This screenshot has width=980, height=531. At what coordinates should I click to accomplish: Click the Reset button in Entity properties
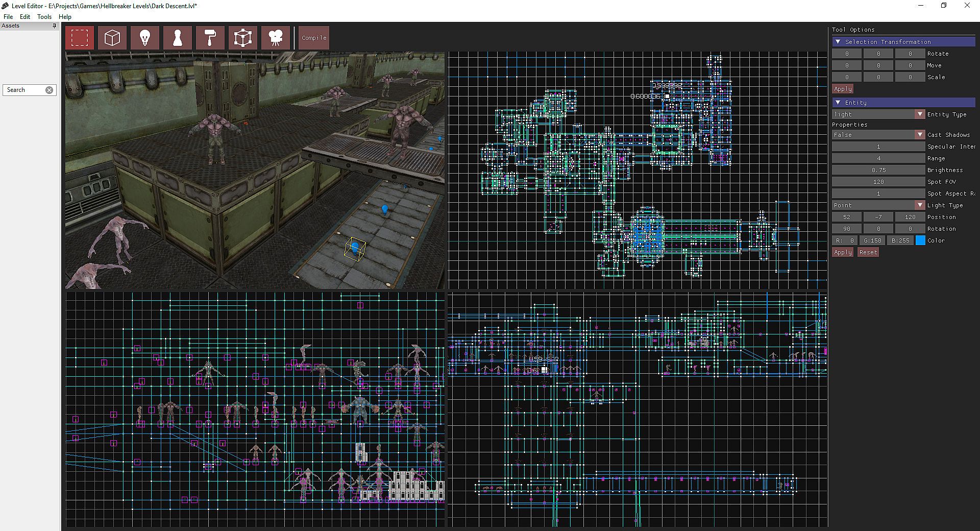click(868, 252)
